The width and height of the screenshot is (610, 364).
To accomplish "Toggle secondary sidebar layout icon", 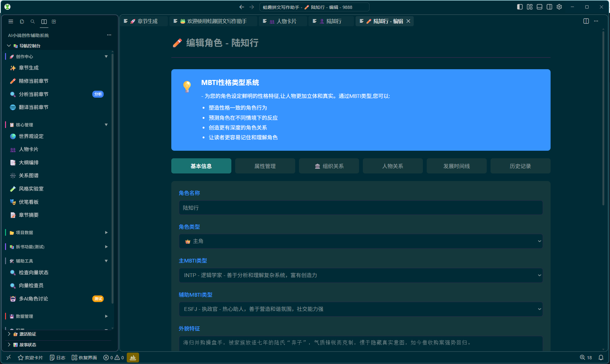I will [x=549, y=7].
